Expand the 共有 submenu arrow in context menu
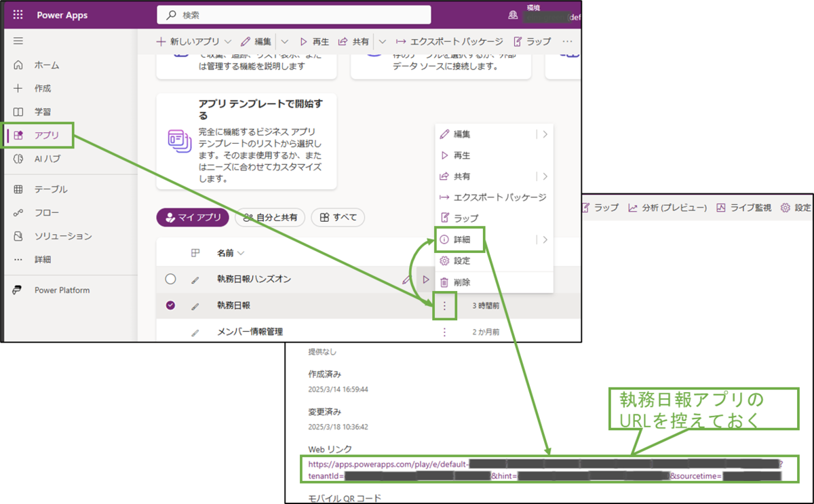This screenshot has height=504, width=814. click(x=545, y=176)
